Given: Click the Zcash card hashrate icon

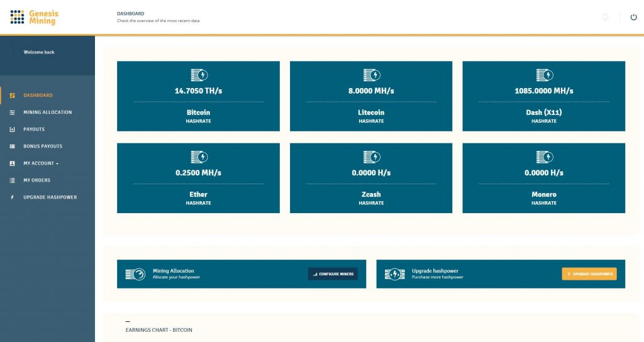Looking at the screenshot, I should point(372,157).
